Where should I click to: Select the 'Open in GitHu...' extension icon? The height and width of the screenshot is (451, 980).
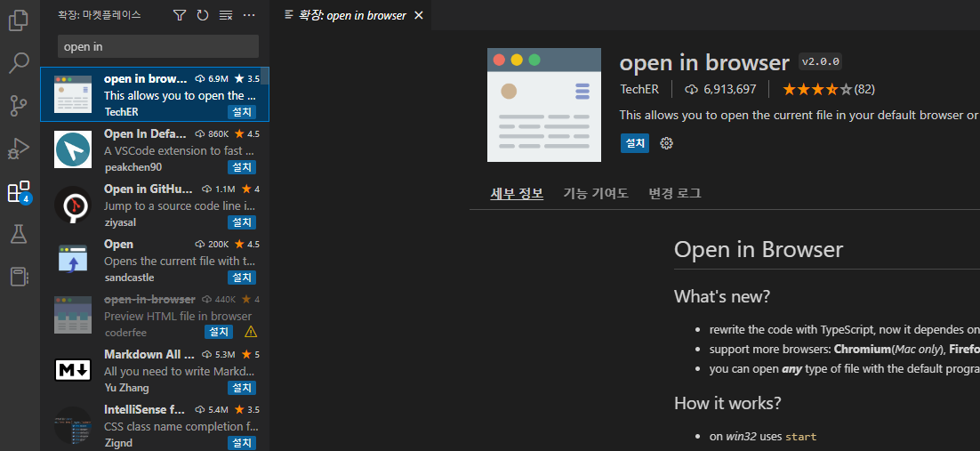coord(73,205)
